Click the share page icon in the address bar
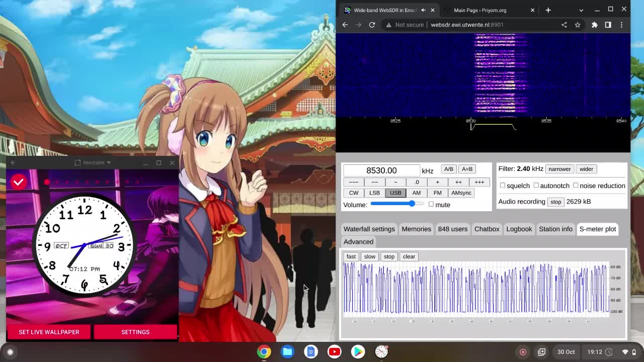 tap(564, 25)
